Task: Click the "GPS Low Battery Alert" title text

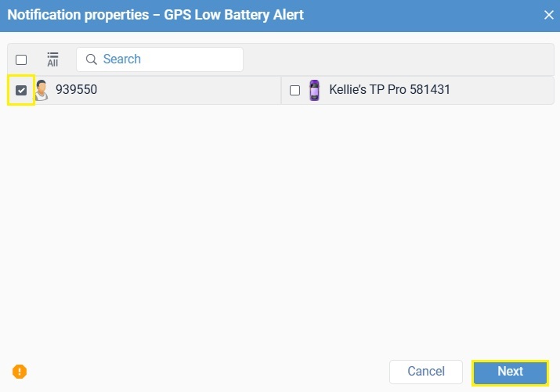Action: tap(234, 15)
